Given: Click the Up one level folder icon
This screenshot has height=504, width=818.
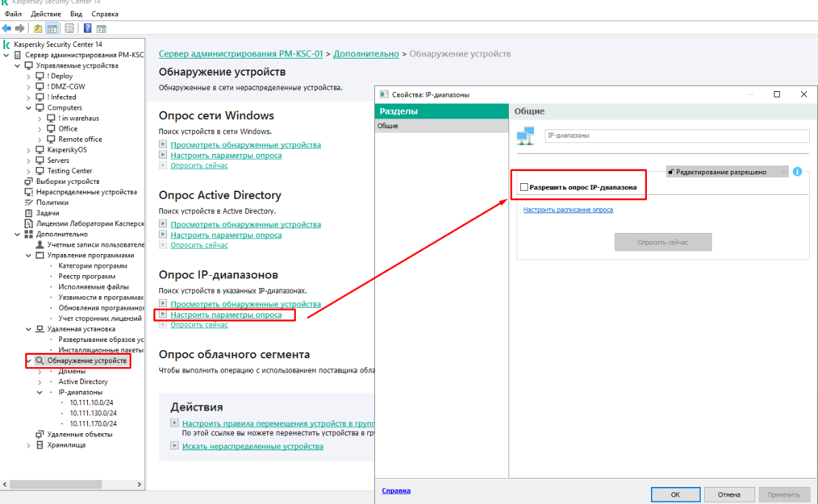Looking at the screenshot, I should pyautogui.click(x=38, y=29).
